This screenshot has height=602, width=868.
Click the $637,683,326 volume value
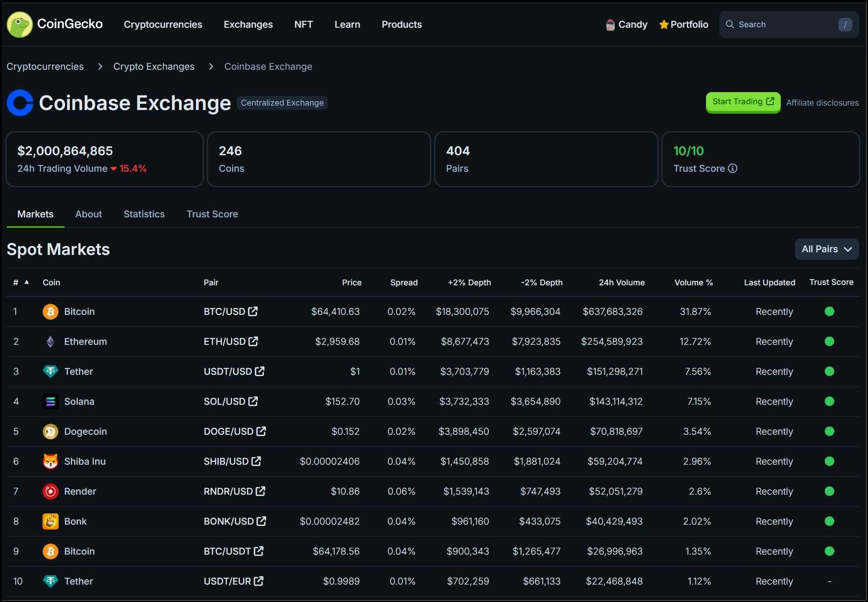click(x=613, y=312)
